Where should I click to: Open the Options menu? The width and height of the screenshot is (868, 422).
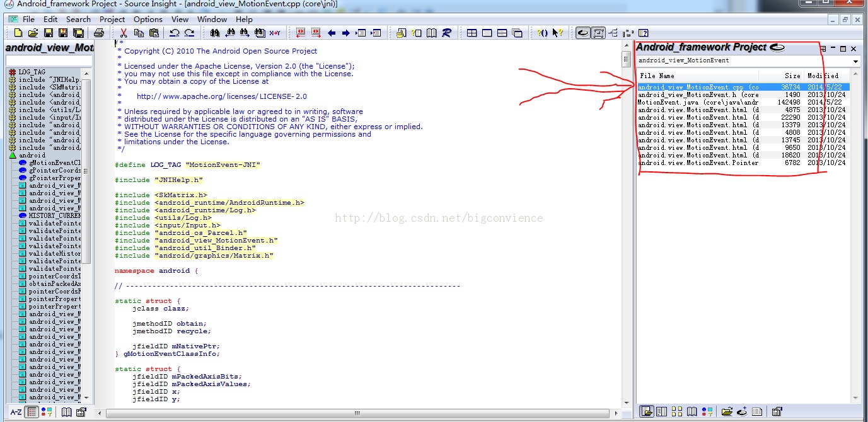pos(148,19)
